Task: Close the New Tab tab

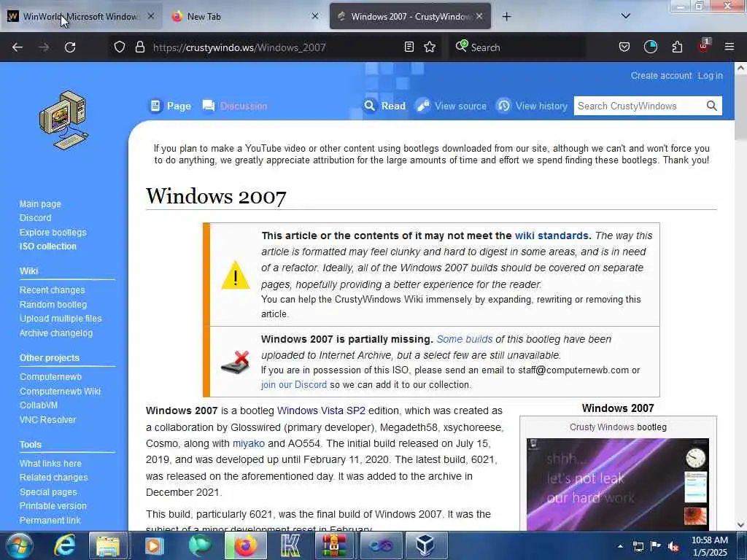Action: pyautogui.click(x=315, y=16)
